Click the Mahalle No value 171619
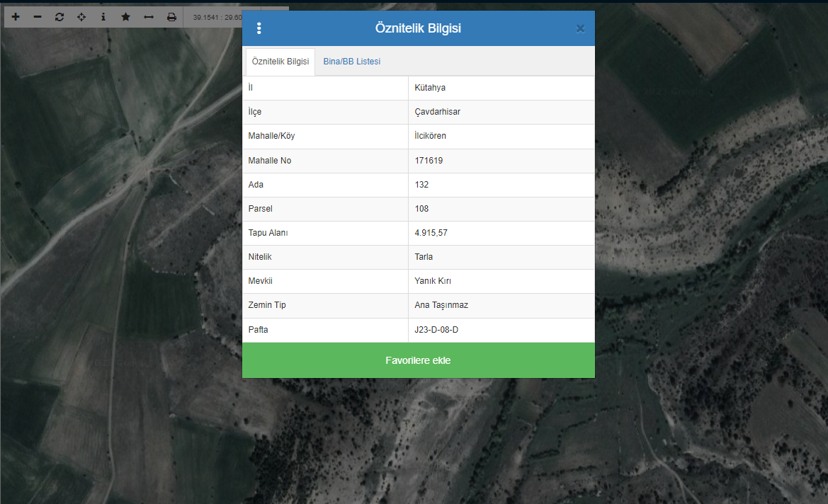Viewport: 828px width, 504px height. click(x=429, y=161)
